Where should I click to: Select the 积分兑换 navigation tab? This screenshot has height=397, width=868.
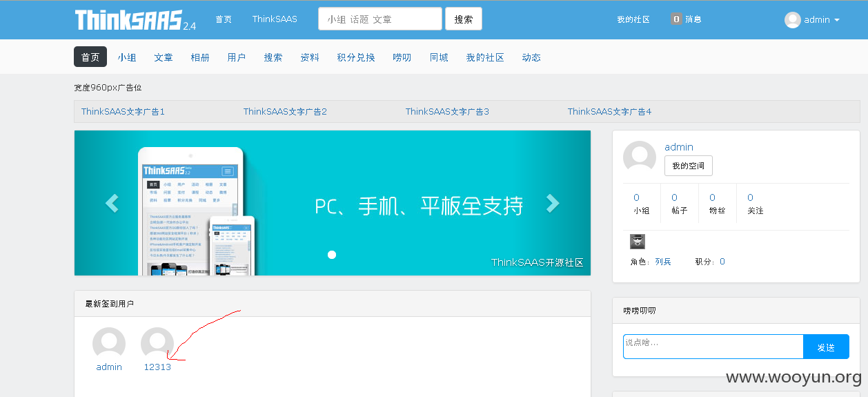356,57
